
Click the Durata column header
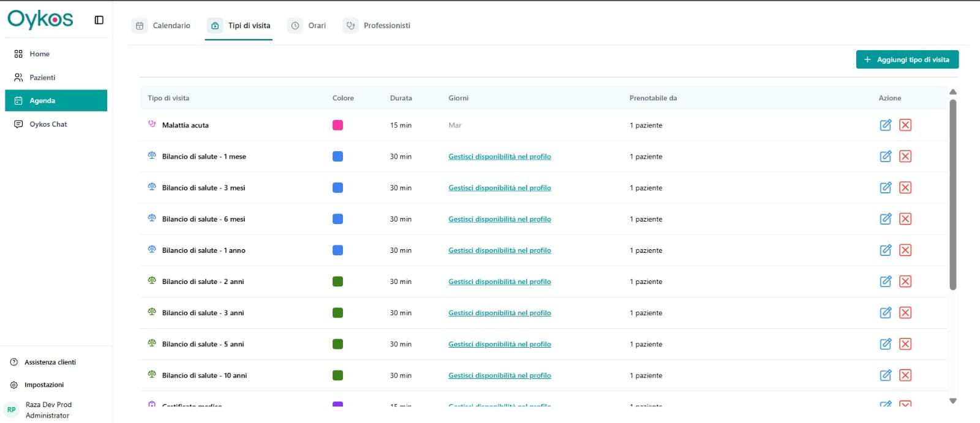click(x=401, y=98)
